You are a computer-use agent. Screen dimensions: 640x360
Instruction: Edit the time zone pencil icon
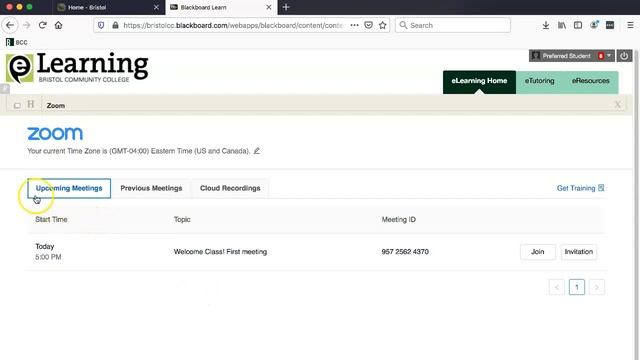(x=256, y=151)
